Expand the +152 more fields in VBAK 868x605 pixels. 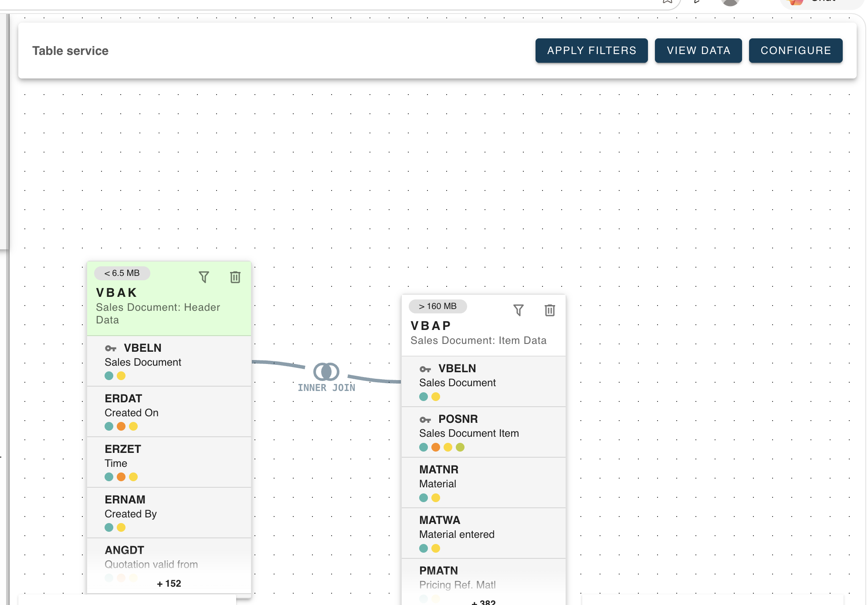pyautogui.click(x=169, y=584)
